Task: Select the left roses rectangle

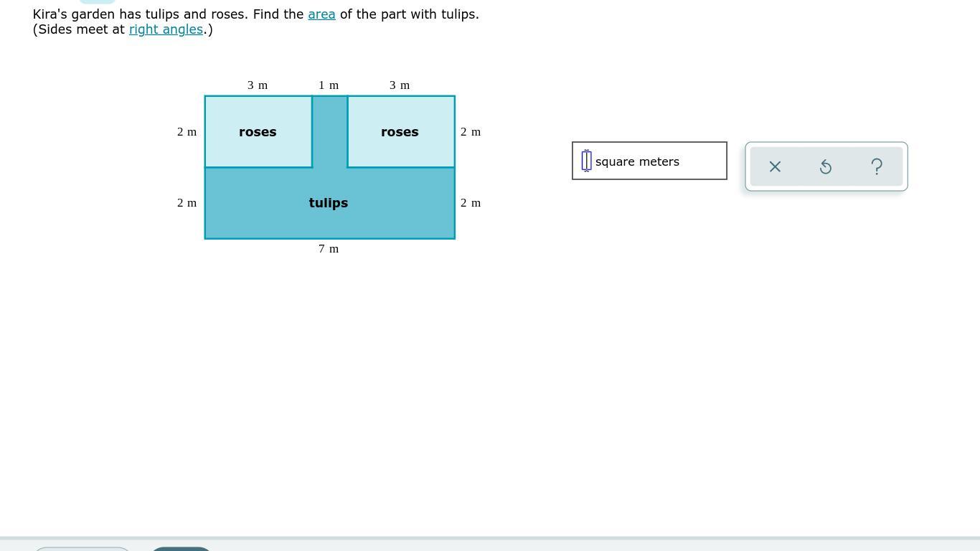Action: tap(258, 131)
